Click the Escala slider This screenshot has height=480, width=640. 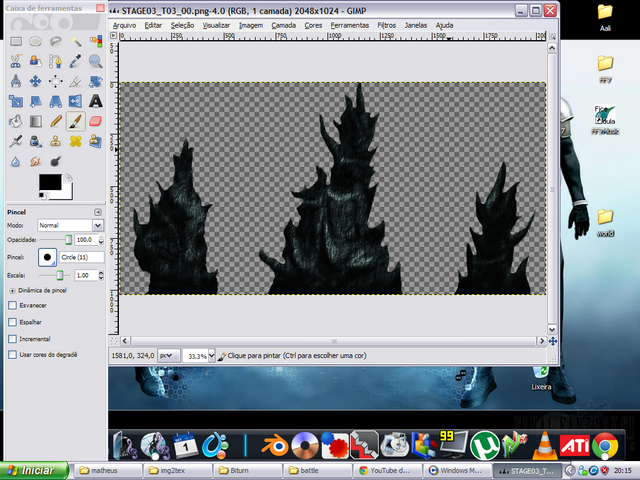(x=56, y=275)
